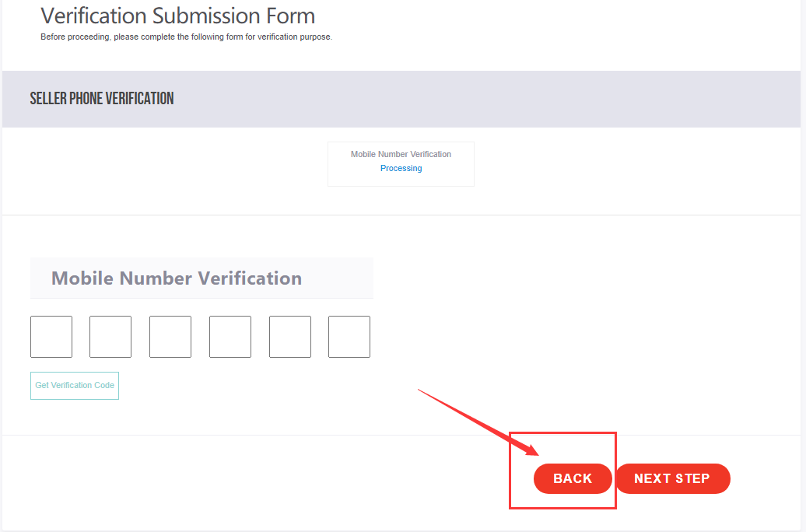Screen dimensions: 806x532
Task: Click the blue Processing status text
Action: [x=401, y=168]
